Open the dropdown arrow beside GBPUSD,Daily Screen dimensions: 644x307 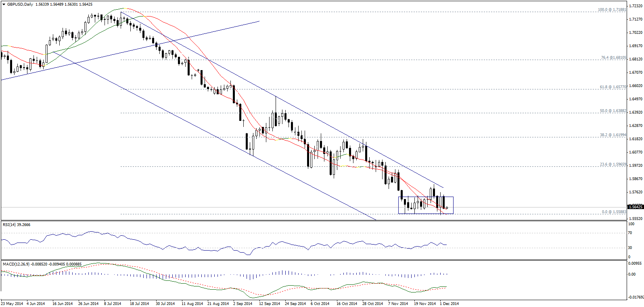coord(4,4)
